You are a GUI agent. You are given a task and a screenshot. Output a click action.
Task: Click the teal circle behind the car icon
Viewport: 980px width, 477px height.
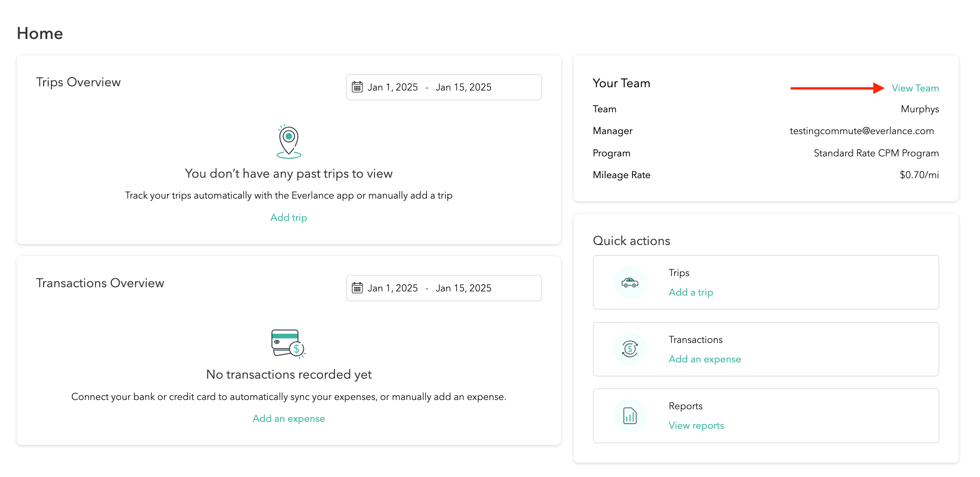(630, 283)
